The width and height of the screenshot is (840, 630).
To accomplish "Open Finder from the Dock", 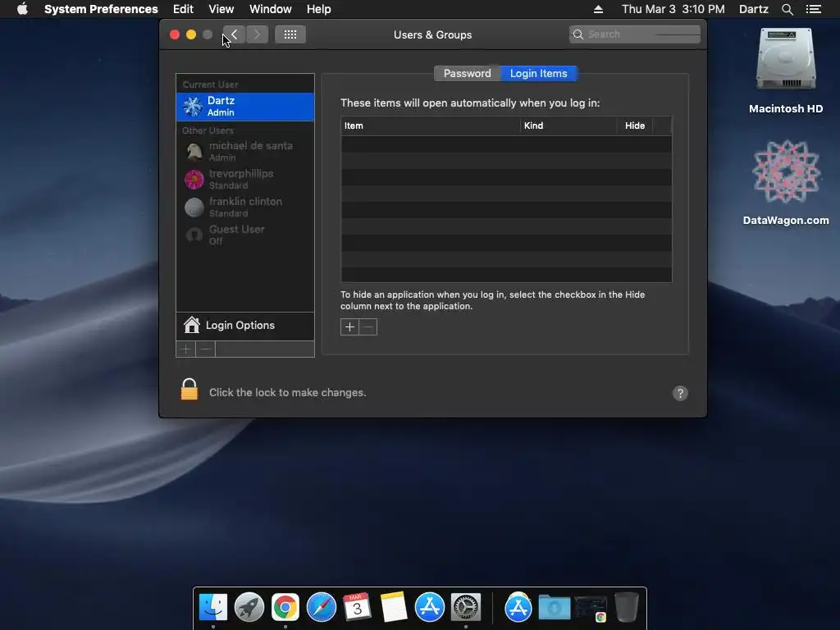I will pyautogui.click(x=213, y=608).
